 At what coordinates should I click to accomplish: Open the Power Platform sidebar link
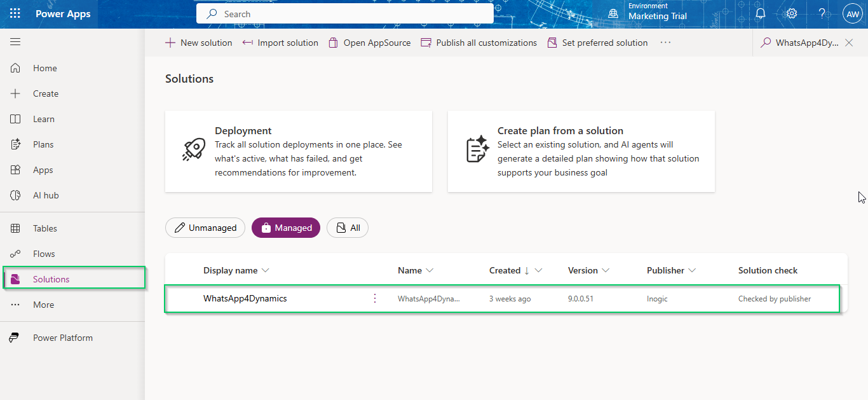62,338
